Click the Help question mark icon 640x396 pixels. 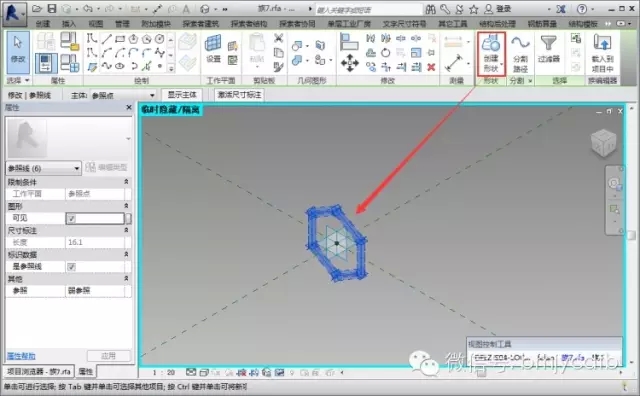(x=582, y=9)
